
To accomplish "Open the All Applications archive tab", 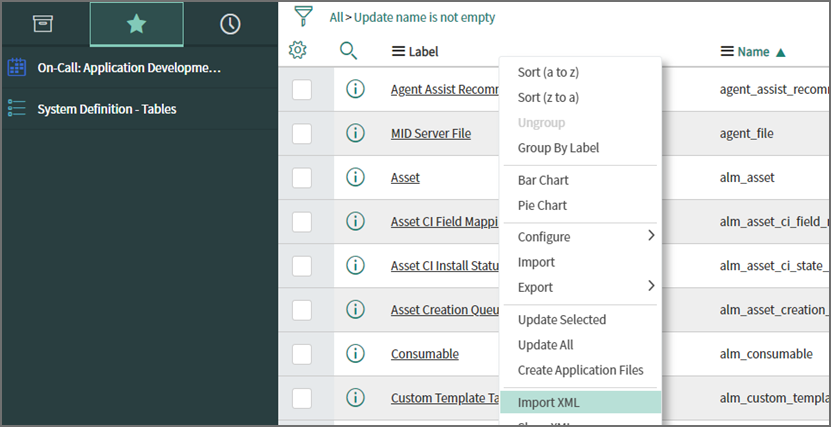I will [42, 24].
